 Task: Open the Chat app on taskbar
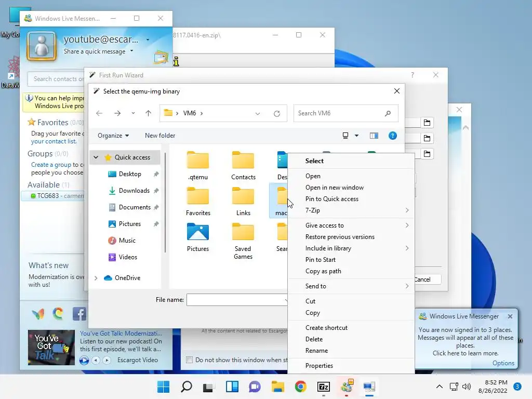pyautogui.click(x=255, y=387)
